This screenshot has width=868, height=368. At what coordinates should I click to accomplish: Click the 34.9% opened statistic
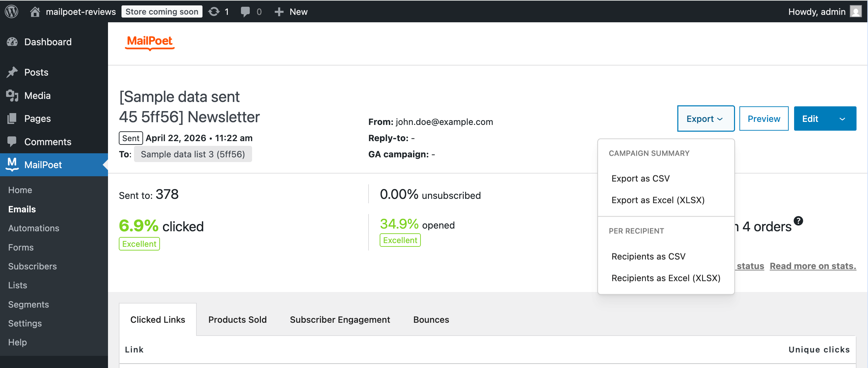point(417,224)
